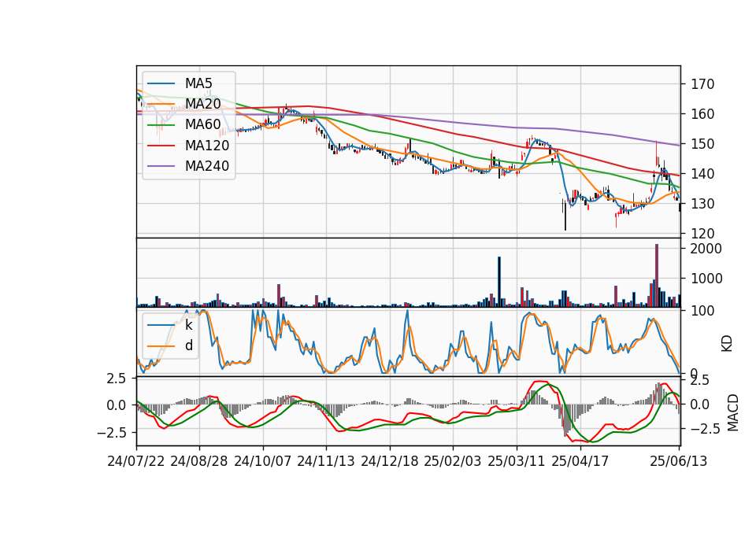Image resolution: width=756 pixels, height=543 pixels.
Task: Click the MA5 legend label
Action: coord(198,83)
